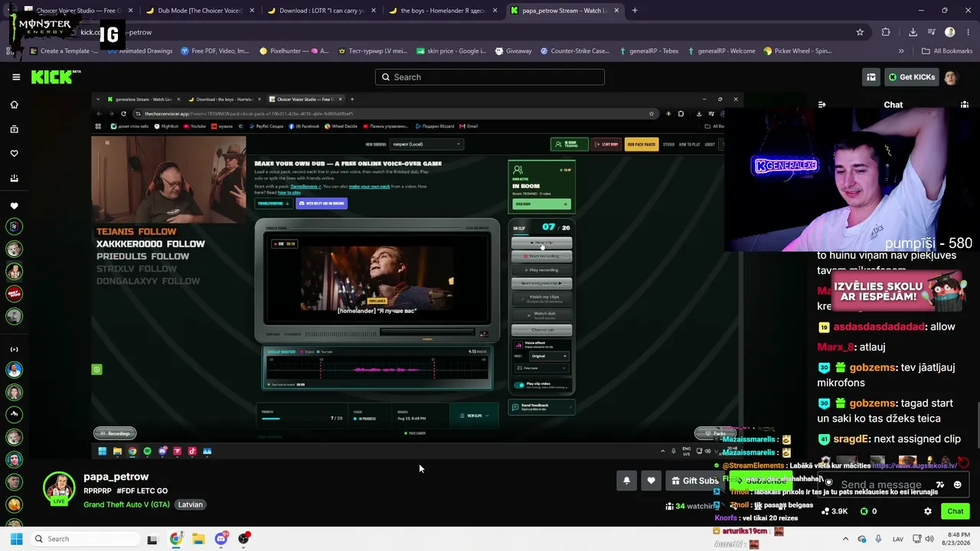The image size is (980, 551).
Task: Focus the Windows taskbar search box
Action: click(83, 539)
